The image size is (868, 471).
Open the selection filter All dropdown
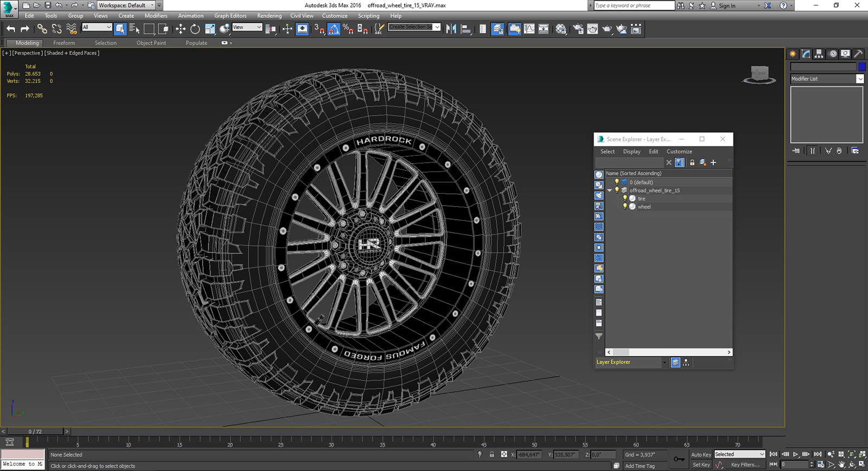[97, 27]
